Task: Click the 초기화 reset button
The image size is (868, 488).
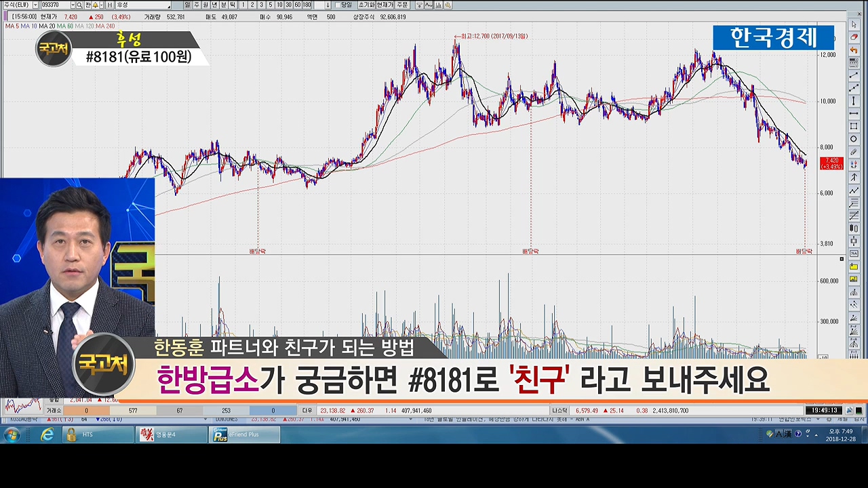Action: pyautogui.click(x=366, y=5)
